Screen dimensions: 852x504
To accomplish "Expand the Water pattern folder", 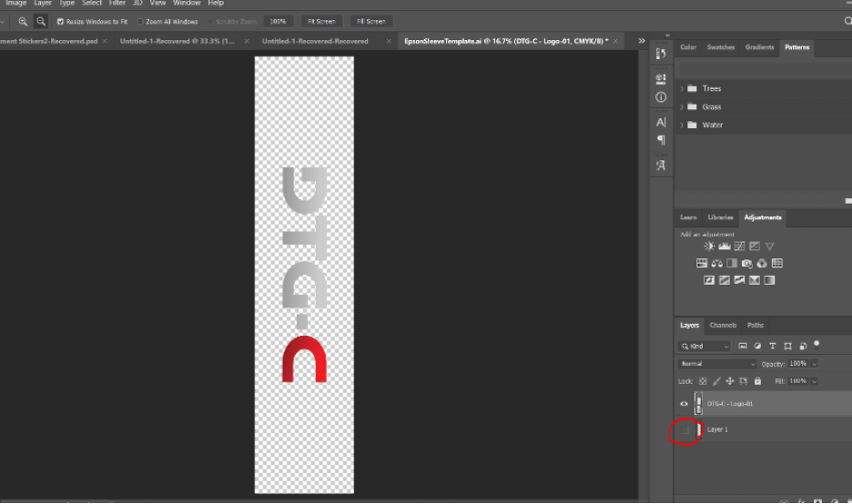I will pyautogui.click(x=682, y=125).
